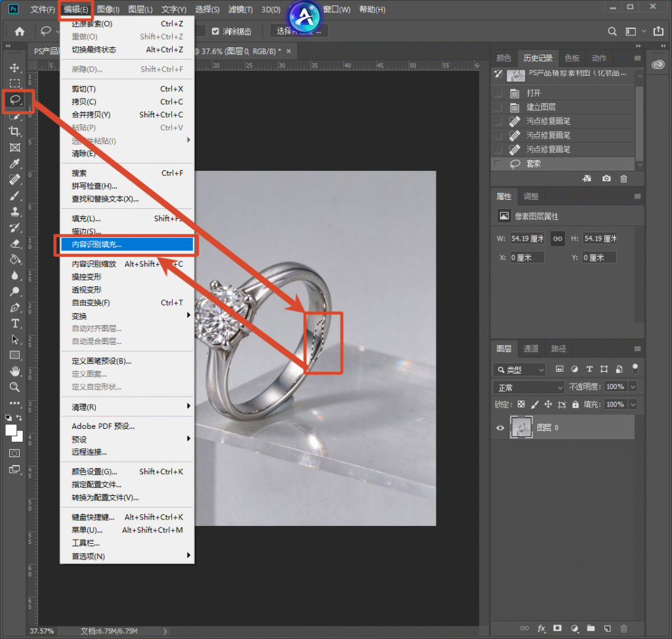Create a new layer in Layers panel
The image size is (672, 639).
tap(607, 628)
